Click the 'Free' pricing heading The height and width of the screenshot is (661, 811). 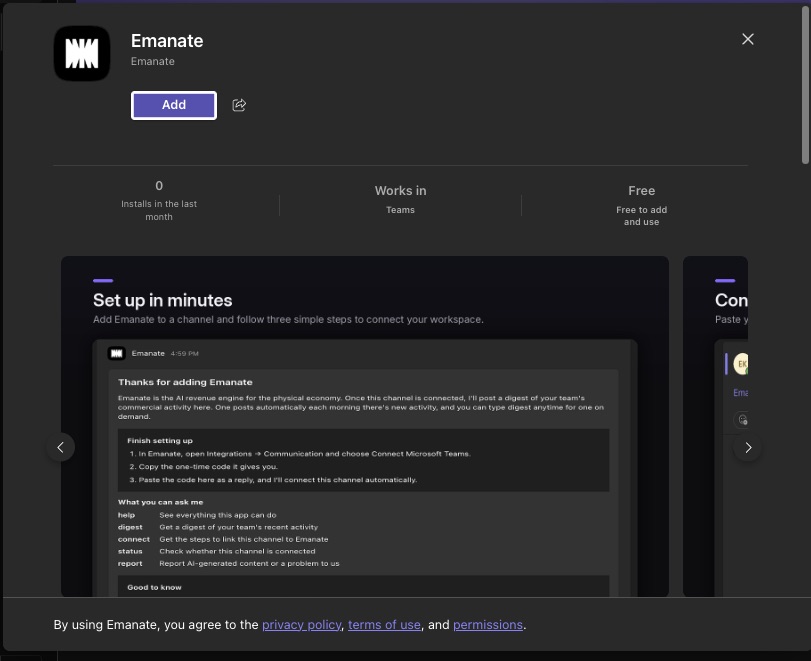pos(641,191)
